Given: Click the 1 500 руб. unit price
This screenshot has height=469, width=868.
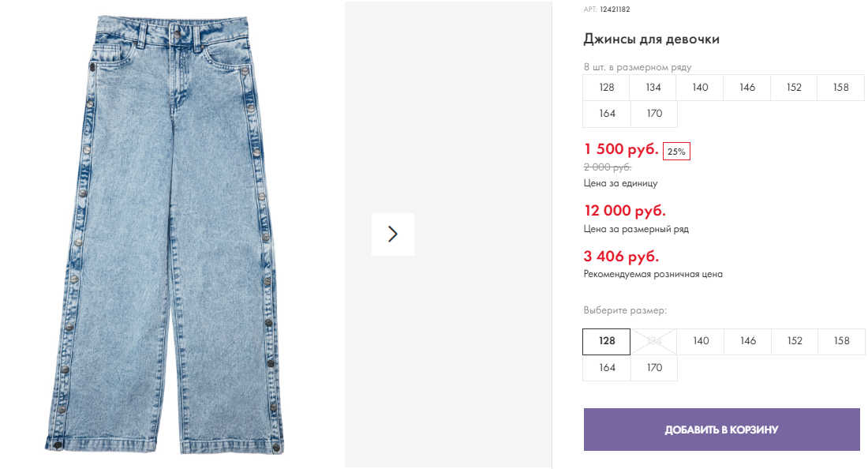Looking at the screenshot, I should point(621,149).
